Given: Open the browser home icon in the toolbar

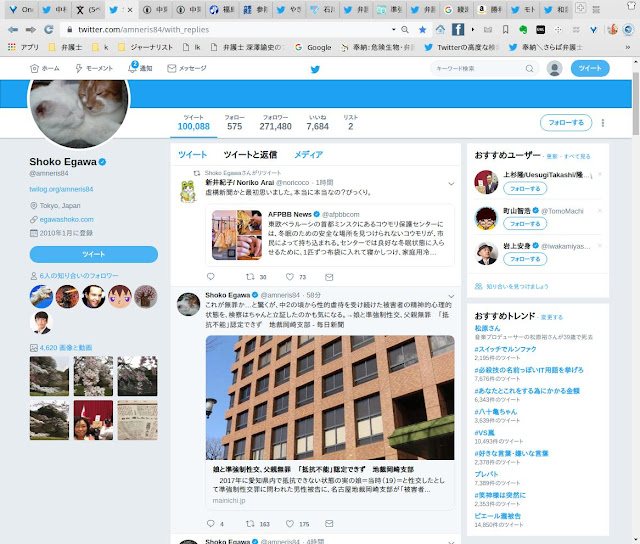Looking at the screenshot, I should pos(440,29).
